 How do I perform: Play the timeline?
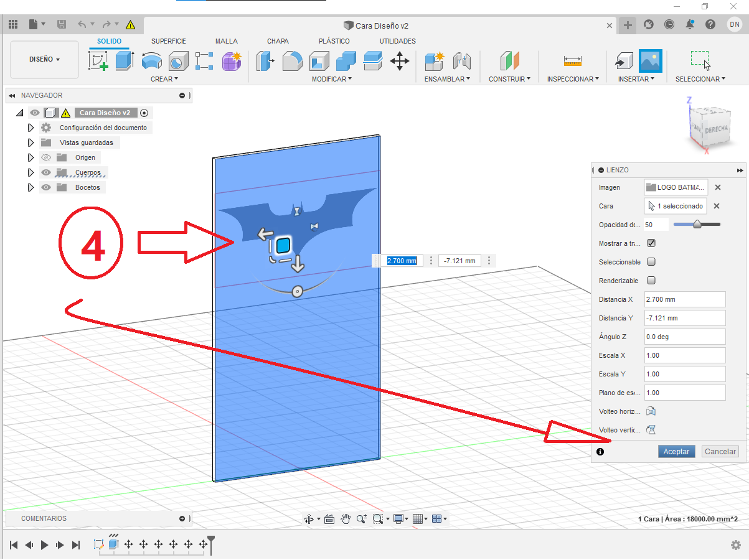45,544
